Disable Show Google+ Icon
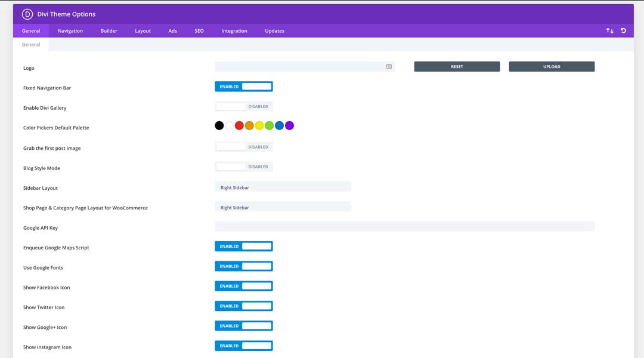Image resolution: width=644 pixels, height=358 pixels. pyautogui.click(x=243, y=326)
